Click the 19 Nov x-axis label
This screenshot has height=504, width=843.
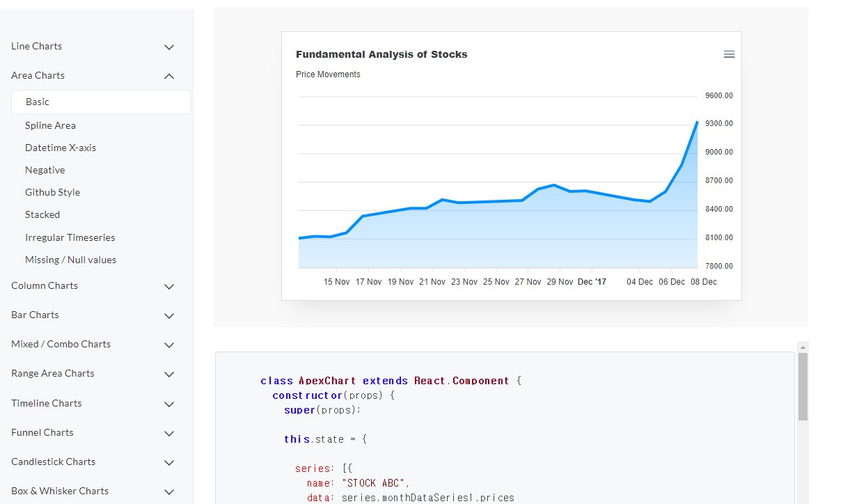(x=401, y=282)
